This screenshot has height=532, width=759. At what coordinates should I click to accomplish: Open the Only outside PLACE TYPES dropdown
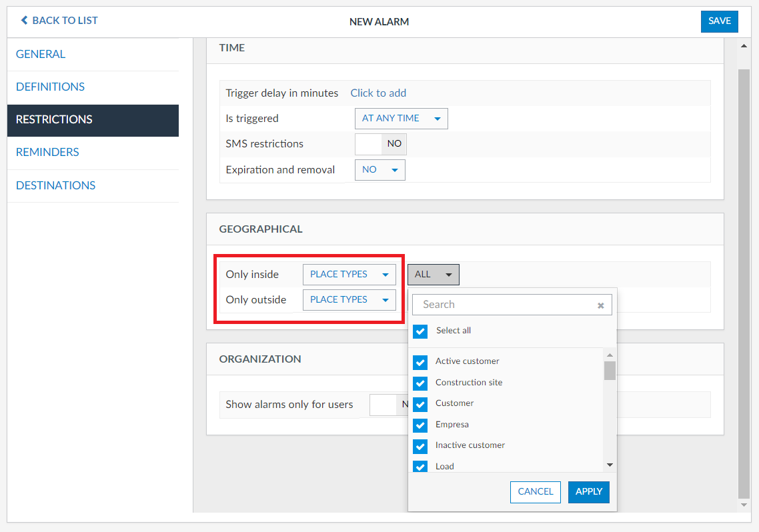(x=349, y=300)
